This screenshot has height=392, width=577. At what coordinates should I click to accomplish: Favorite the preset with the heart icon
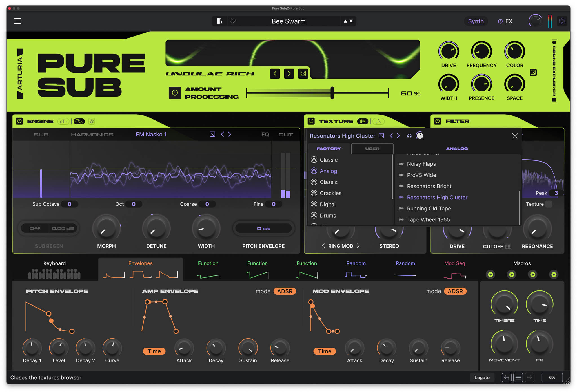pyautogui.click(x=232, y=21)
